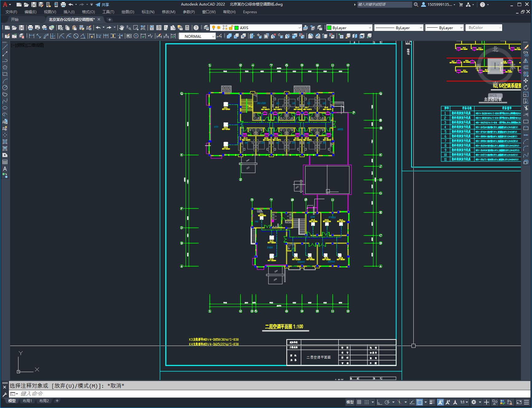Toggle layer on/off lightbulb icon
532x408 pixels.
tap(213, 28)
